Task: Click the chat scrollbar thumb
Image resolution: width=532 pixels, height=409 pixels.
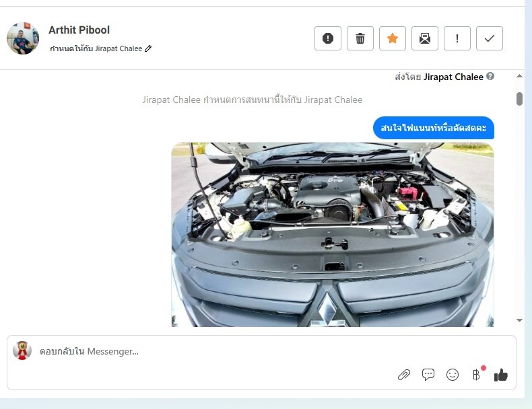Action: pyautogui.click(x=519, y=99)
